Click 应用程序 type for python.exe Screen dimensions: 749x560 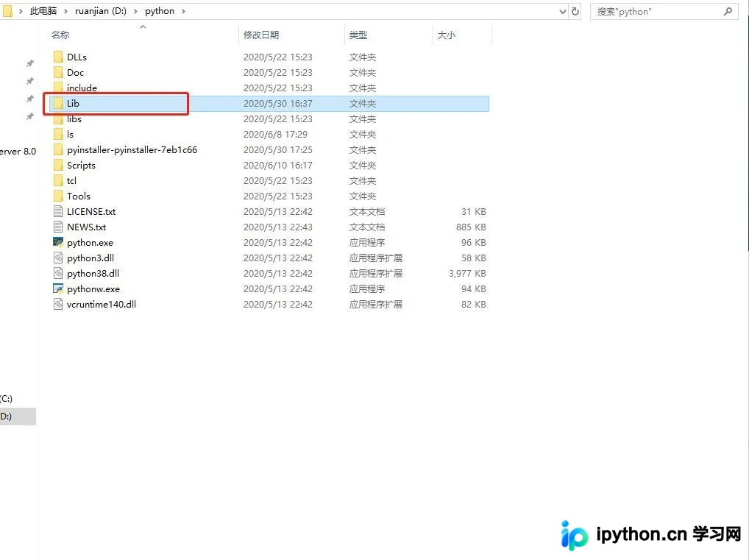coord(367,242)
